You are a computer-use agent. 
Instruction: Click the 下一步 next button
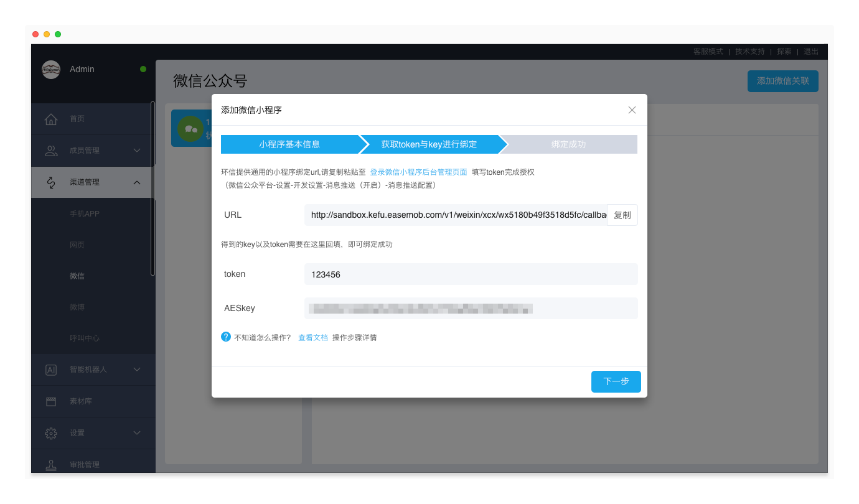point(616,381)
